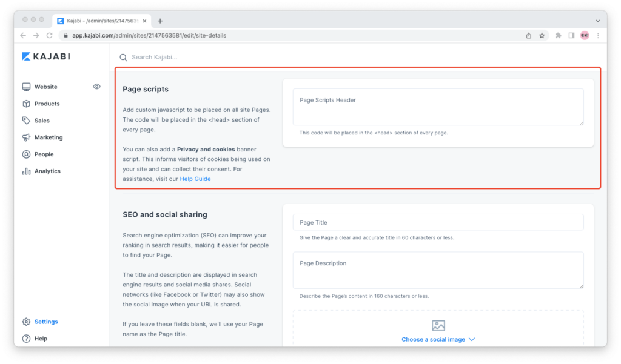Click the Page Scripts Header resize handle

click(x=582, y=123)
